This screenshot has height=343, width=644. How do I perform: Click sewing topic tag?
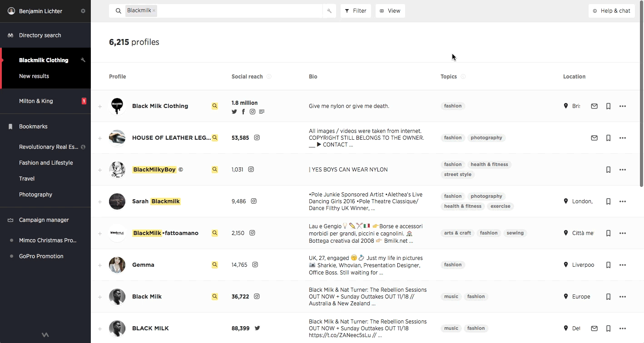click(x=515, y=233)
